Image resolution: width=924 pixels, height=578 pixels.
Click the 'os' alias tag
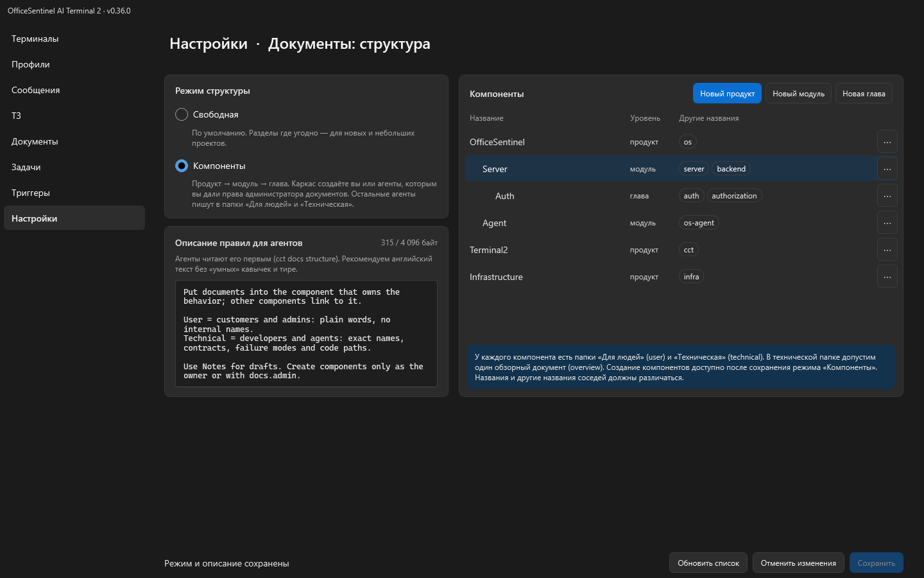pos(687,142)
